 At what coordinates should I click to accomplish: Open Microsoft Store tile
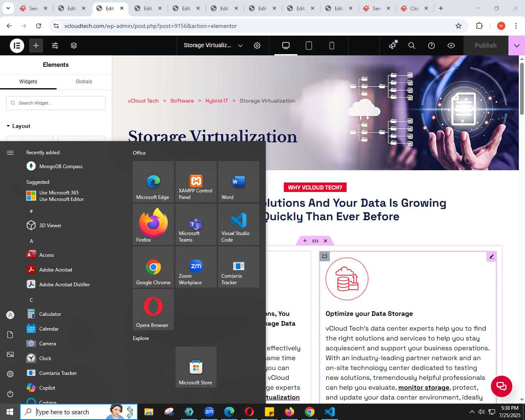point(196,367)
